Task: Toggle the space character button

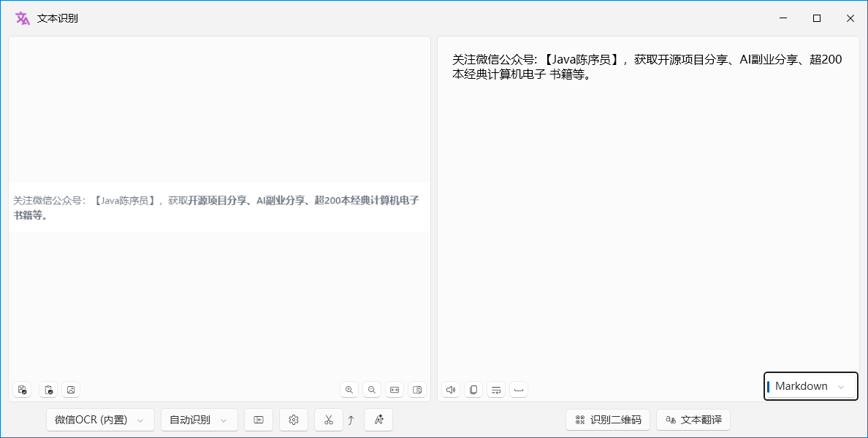Action: 519,390
